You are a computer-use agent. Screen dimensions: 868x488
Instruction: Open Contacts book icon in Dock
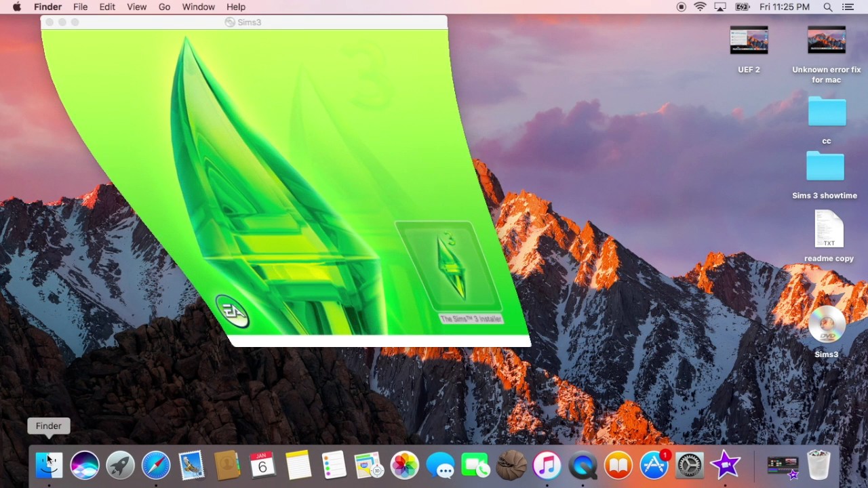click(x=227, y=465)
